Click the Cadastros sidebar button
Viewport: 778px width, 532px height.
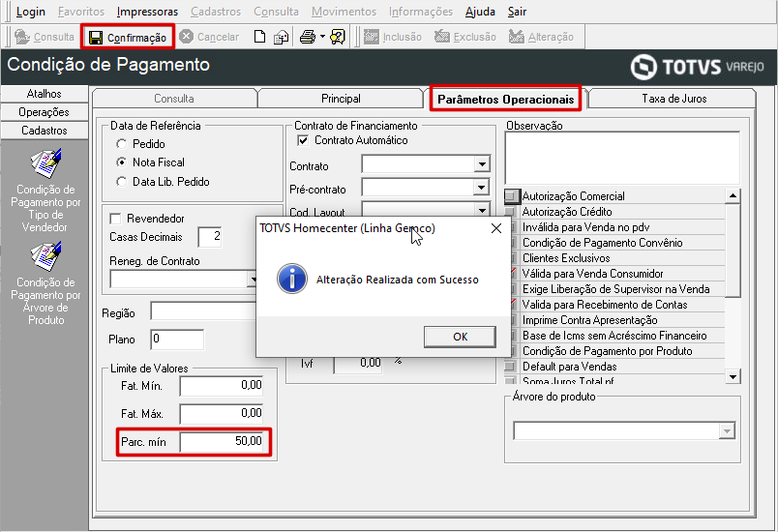[45, 131]
